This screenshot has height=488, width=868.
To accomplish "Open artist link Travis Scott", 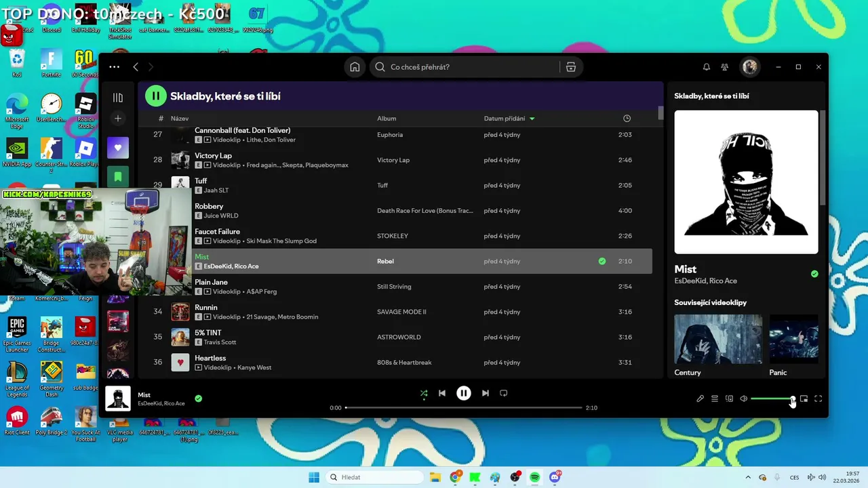I will coord(220,342).
